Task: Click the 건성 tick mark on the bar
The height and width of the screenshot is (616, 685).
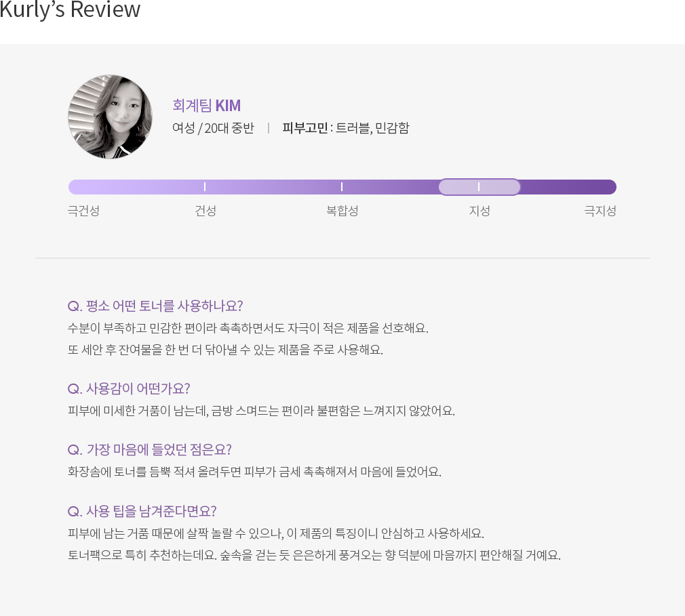Action: click(204, 187)
